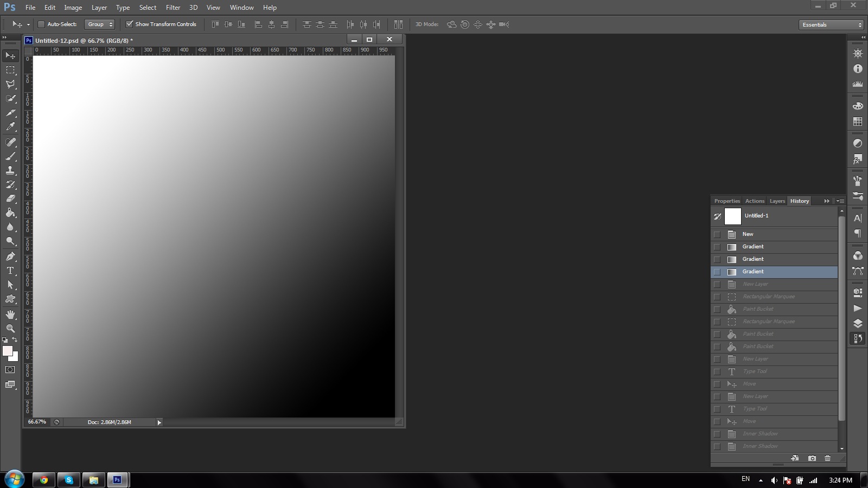Click the Untitled-1 snapshot thumbnail
Image resolution: width=868 pixels, height=488 pixels.
tap(733, 216)
